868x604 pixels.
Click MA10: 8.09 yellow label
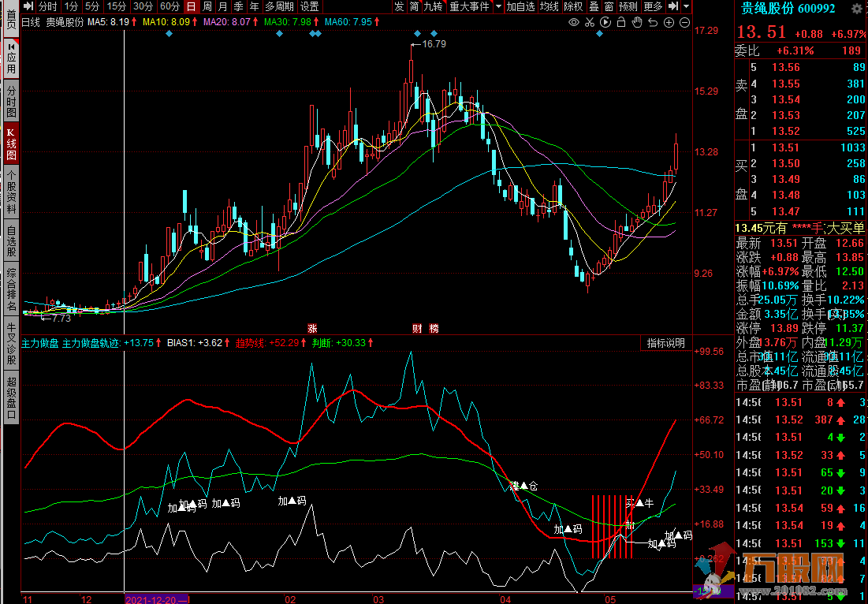(x=170, y=23)
